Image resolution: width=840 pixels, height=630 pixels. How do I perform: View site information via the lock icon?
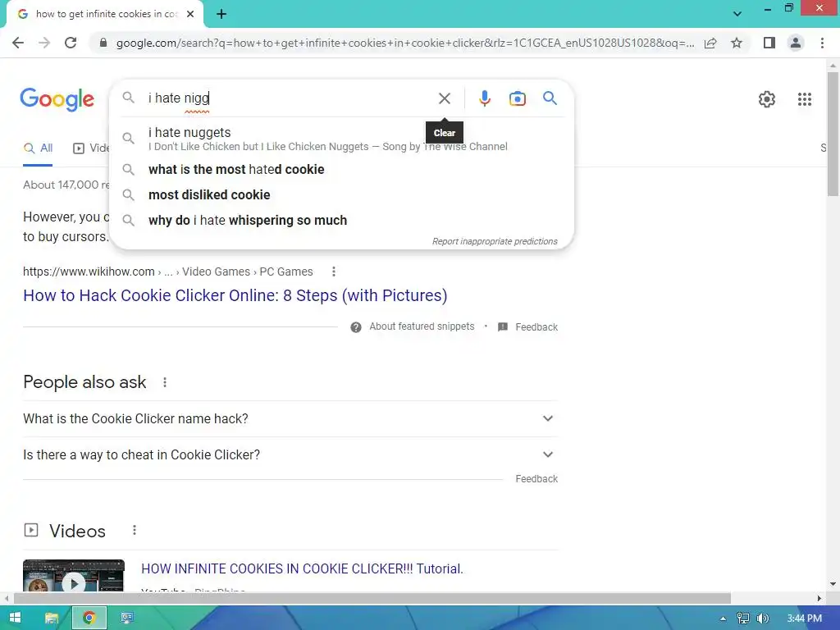[103, 43]
